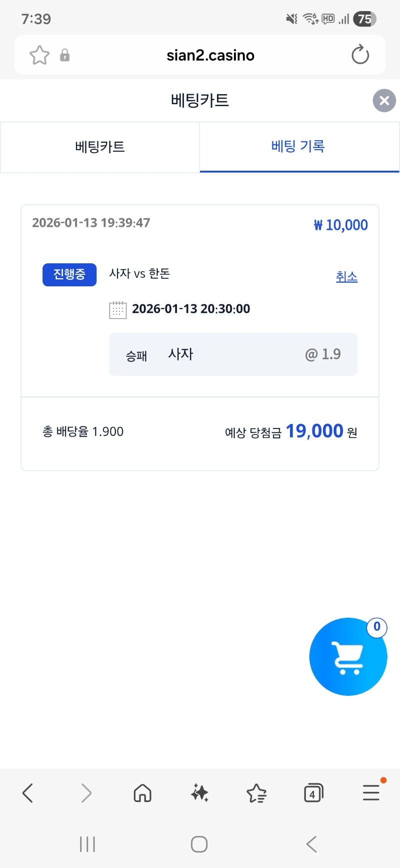Tap the 진행중 status badge
Image resolution: width=400 pixels, height=868 pixels.
tap(69, 275)
